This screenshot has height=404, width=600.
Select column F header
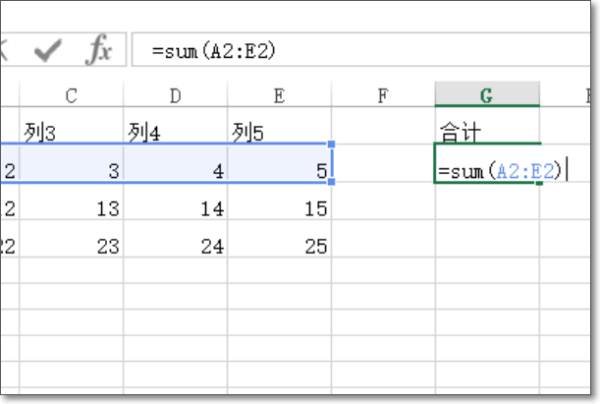(x=383, y=95)
